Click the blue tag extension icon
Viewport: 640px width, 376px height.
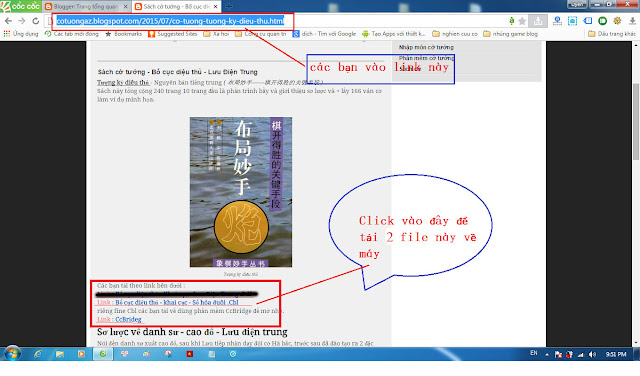point(587,21)
